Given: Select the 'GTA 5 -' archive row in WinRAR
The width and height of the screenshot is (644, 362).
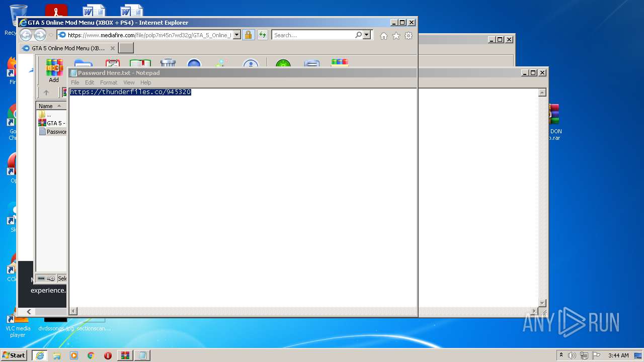Looking at the screenshot, I should point(52,123).
